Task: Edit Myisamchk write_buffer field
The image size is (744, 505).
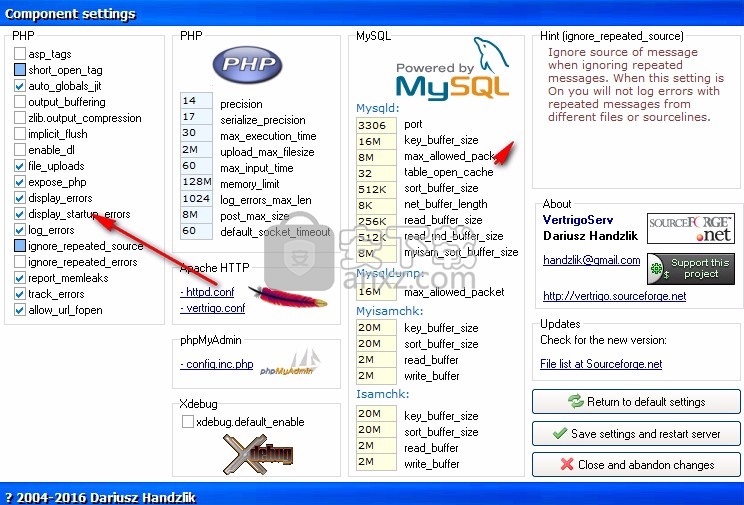Action: tap(376, 375)
